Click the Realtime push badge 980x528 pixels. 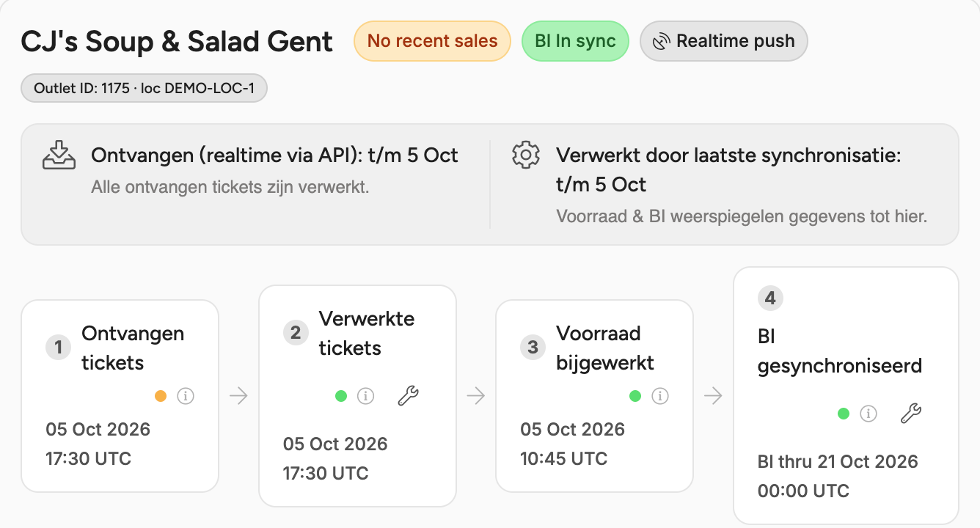point(724,41)
